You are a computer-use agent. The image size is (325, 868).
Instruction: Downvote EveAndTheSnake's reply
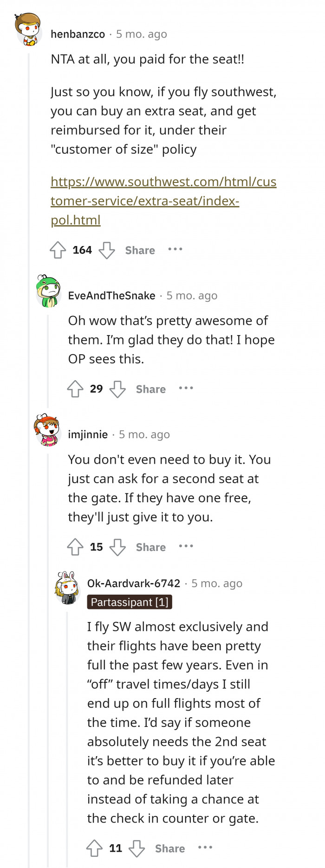pos(117,389)
